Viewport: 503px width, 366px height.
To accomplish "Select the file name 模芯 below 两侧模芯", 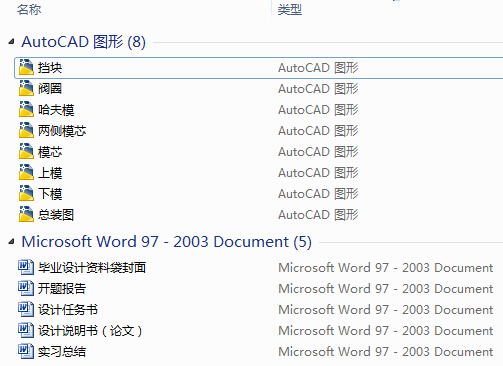I will (x=50, y=152).
